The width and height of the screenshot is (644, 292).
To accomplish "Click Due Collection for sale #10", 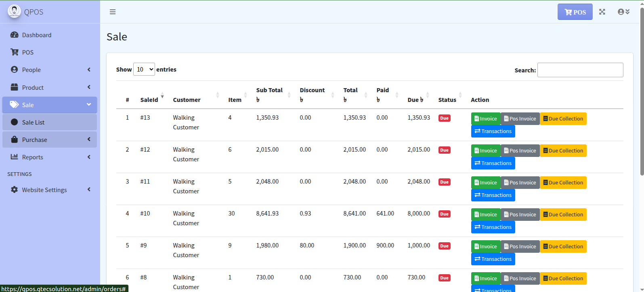I will coord(563,215).
